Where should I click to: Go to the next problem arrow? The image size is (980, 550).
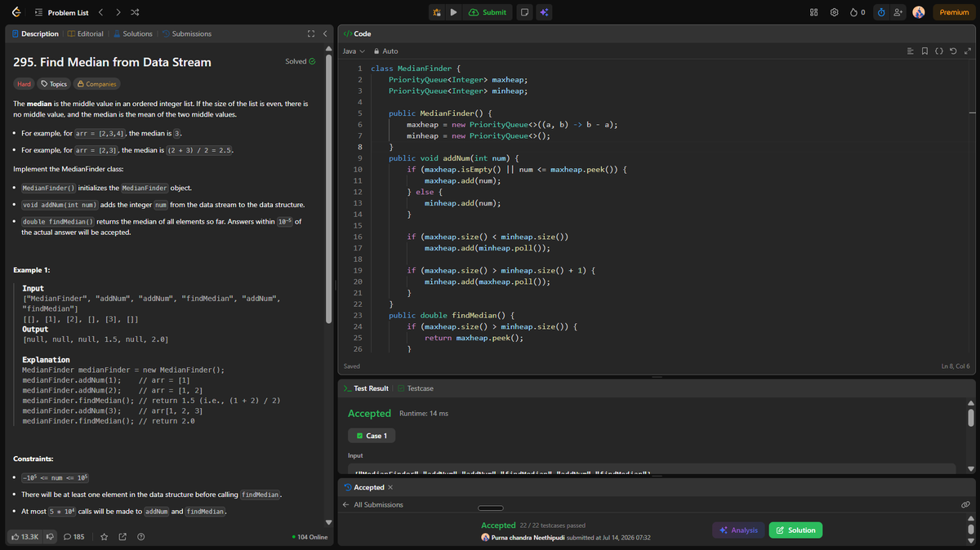(118, 12)
